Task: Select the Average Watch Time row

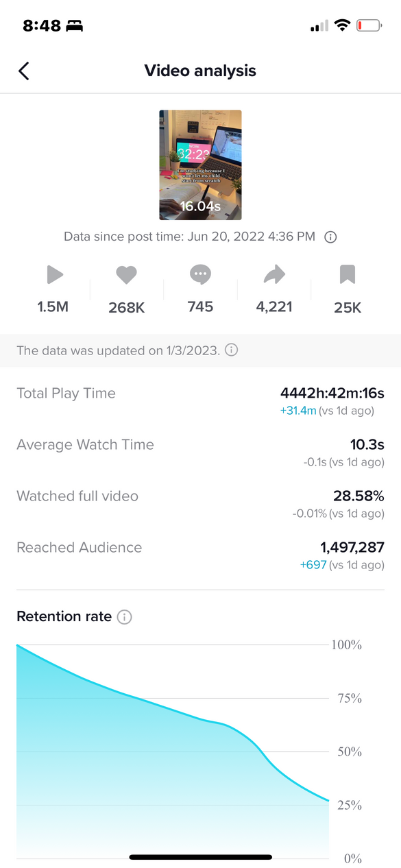Action: click(200, 453)
